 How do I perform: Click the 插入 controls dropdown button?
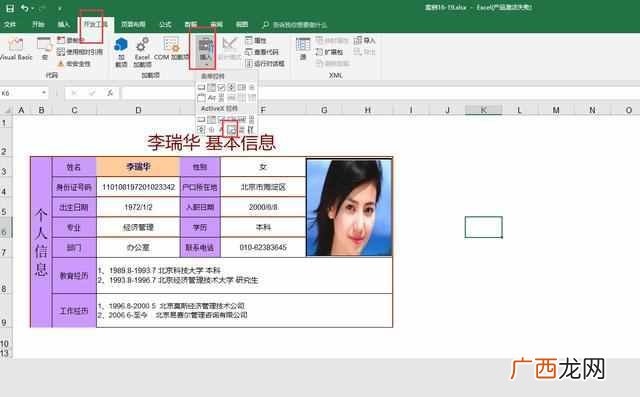pyautogui.click(x=204, y=51)
